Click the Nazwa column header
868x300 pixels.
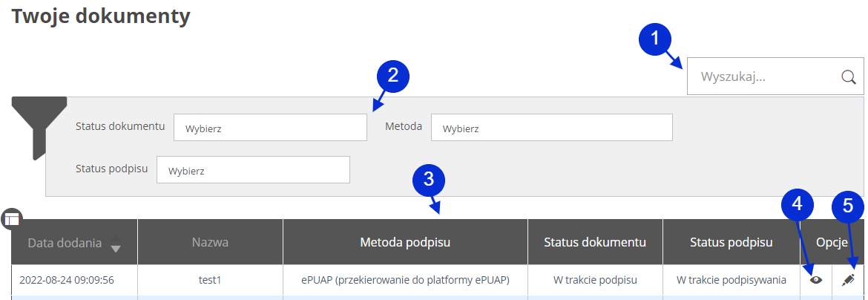(x=210, y=242)
